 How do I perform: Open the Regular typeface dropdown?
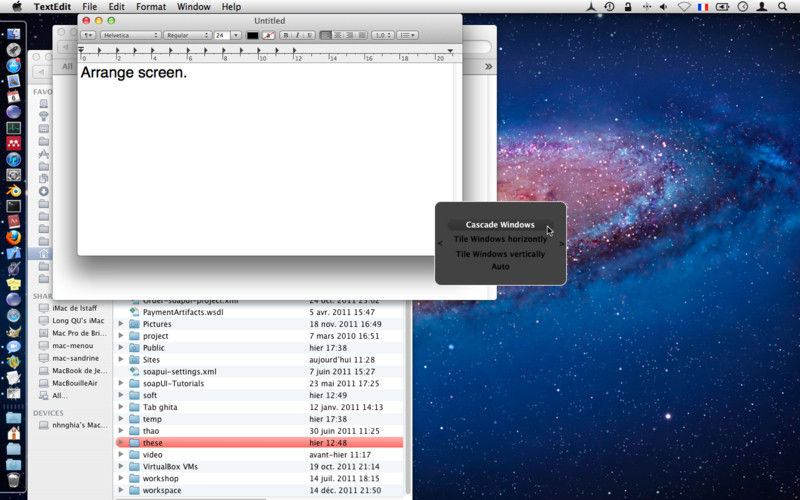[x=187, y=35]
